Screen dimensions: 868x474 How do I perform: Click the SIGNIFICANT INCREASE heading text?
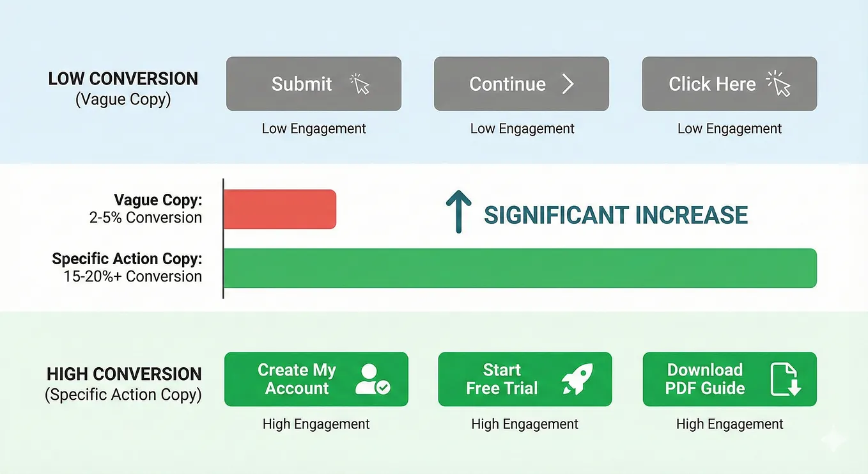pyautogui.click(x=616, y=215)
